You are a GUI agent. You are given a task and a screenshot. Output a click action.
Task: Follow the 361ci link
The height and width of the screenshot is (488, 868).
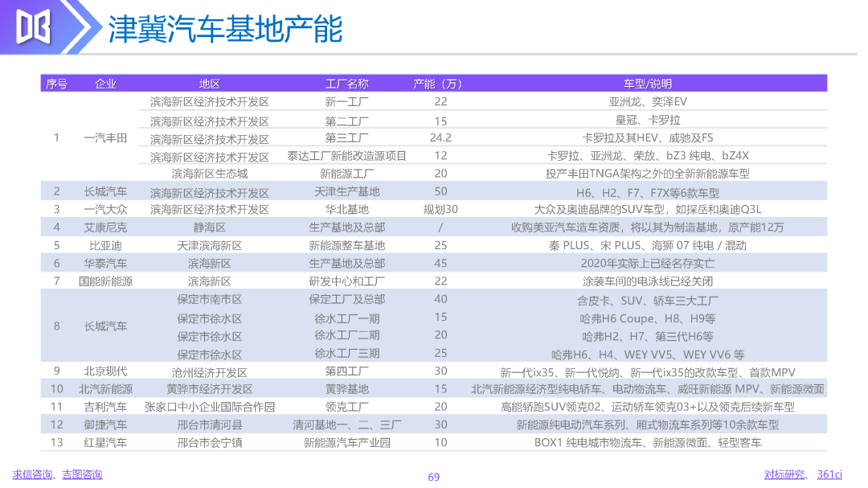coord(829,474)
